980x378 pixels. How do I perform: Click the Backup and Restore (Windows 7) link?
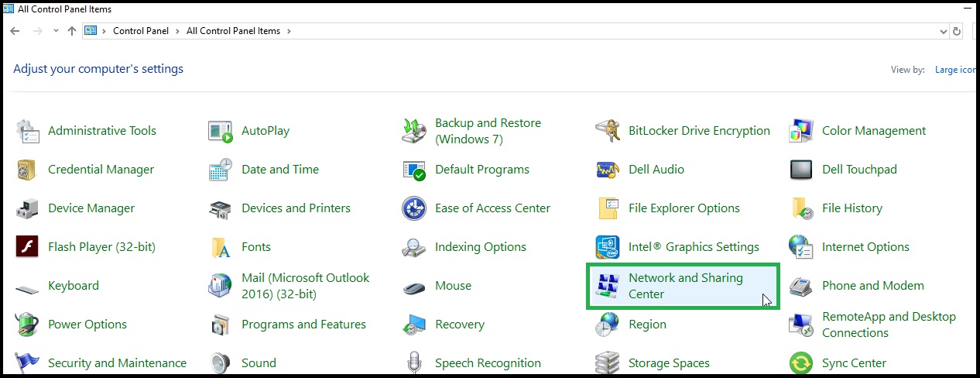click(x=488, y=131)
